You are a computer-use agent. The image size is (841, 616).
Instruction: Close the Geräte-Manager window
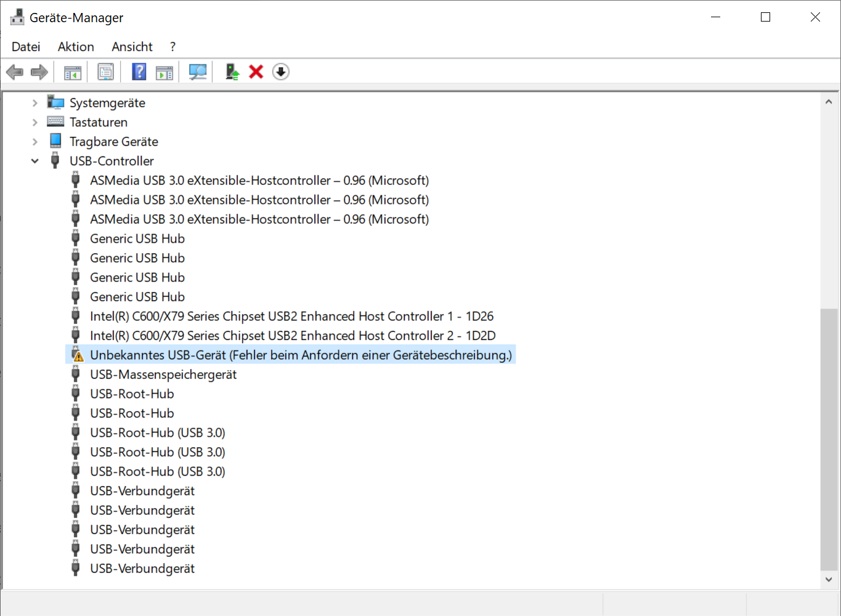point(815,17)
